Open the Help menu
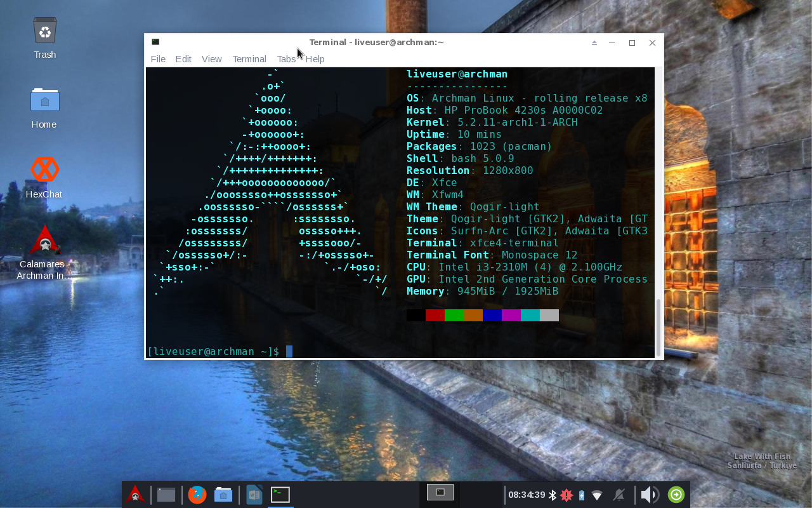 pos(315,59)
